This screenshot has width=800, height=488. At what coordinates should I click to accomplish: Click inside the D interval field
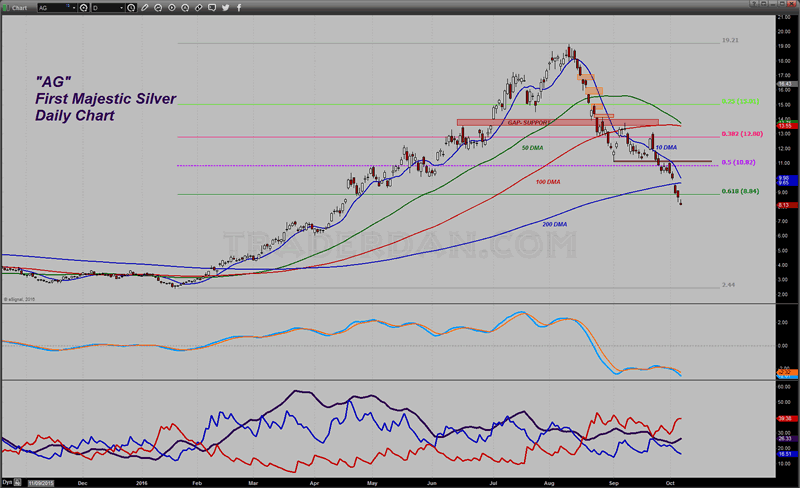click(x=104, y=8)
